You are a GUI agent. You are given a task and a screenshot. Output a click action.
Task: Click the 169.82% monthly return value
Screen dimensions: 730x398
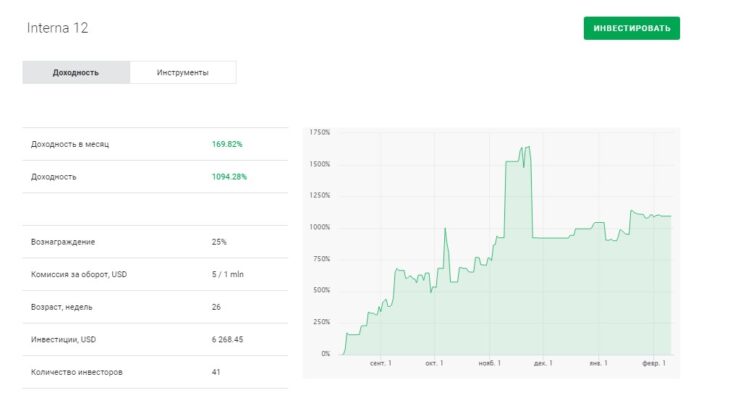[227, 144]
